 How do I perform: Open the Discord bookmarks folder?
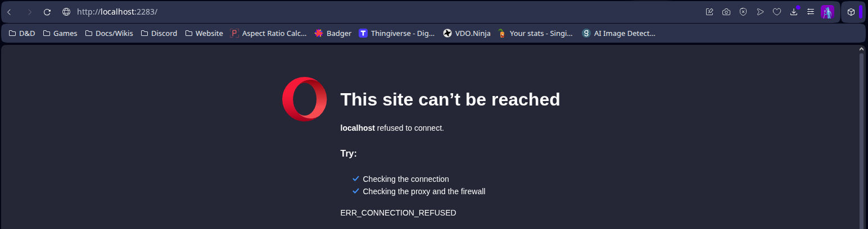tap(159, 33)
